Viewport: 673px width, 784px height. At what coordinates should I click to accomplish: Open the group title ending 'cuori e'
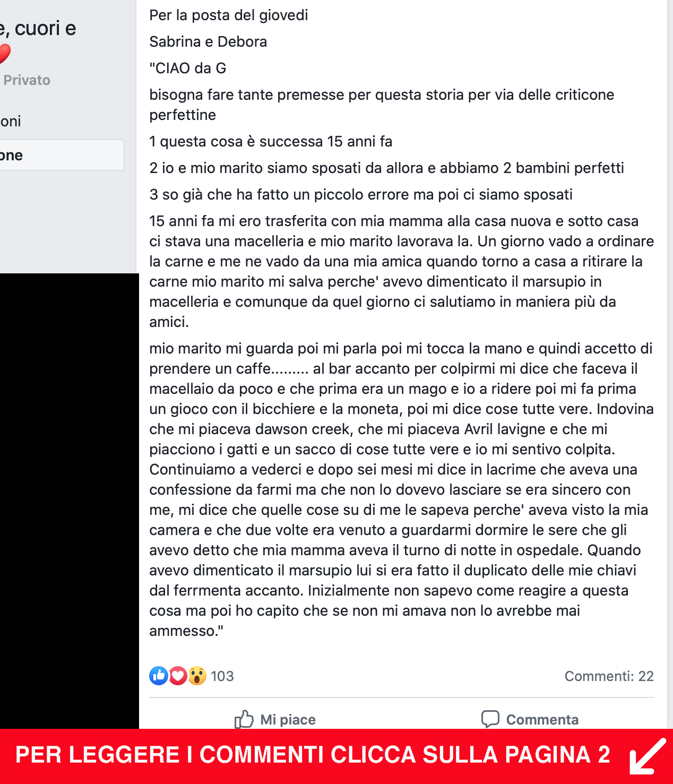pos(38,29)
